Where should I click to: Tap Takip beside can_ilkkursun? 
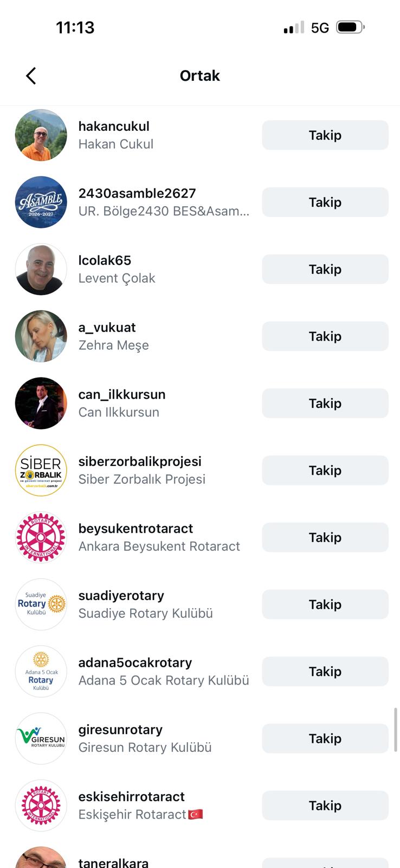click(x=325, y=403)
